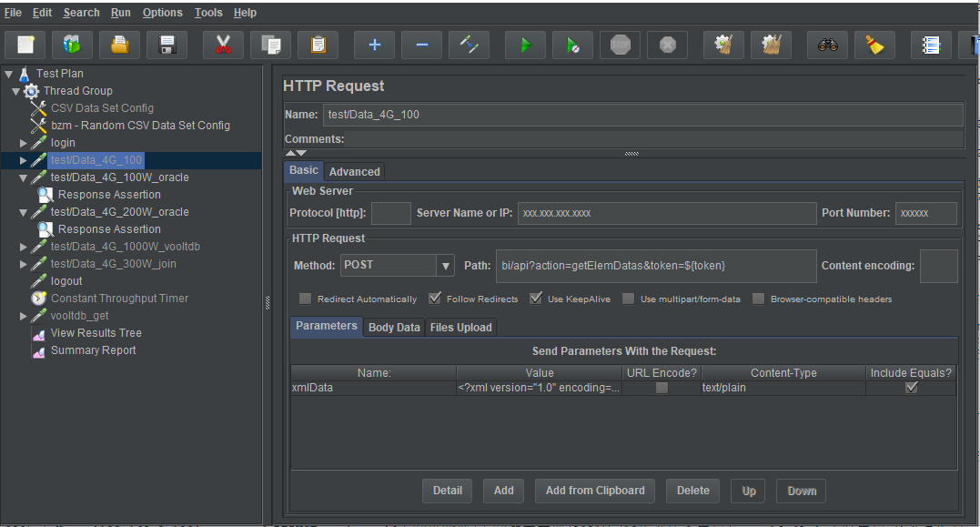Click the minus Collapse All icon
980x527 pixels.
[422, 45]
